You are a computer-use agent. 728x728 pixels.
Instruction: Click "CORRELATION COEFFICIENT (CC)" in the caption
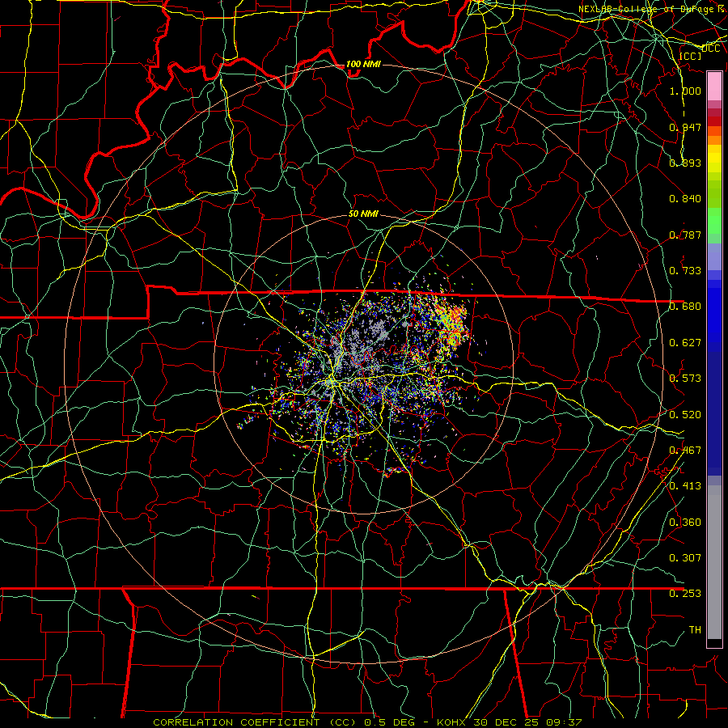click(x=255, y=722)
